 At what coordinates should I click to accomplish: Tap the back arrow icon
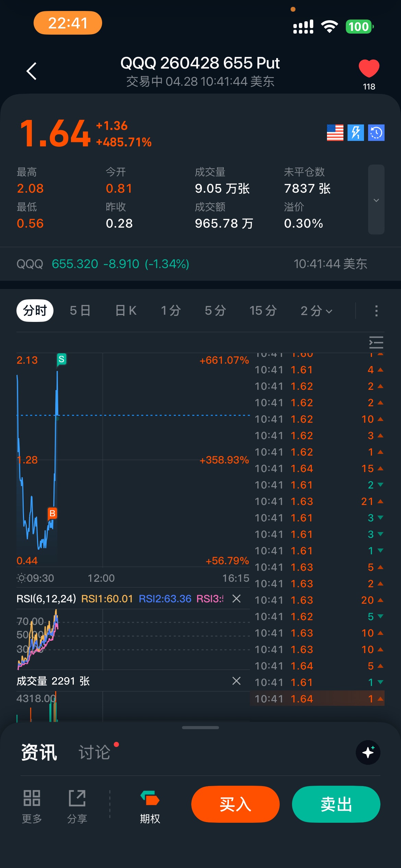pos(32,71)
